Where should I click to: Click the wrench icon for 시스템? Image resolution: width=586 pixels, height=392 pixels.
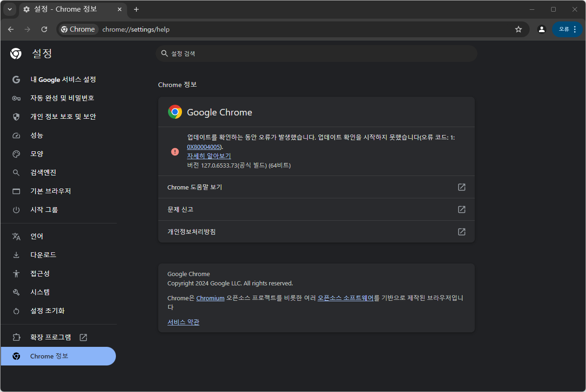click(16, 292)
